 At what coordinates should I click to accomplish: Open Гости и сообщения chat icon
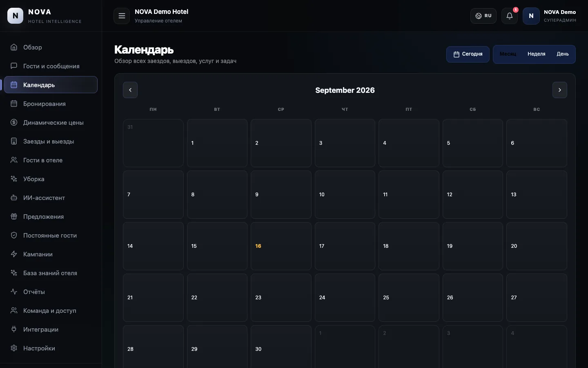click(x=14, y=66)
